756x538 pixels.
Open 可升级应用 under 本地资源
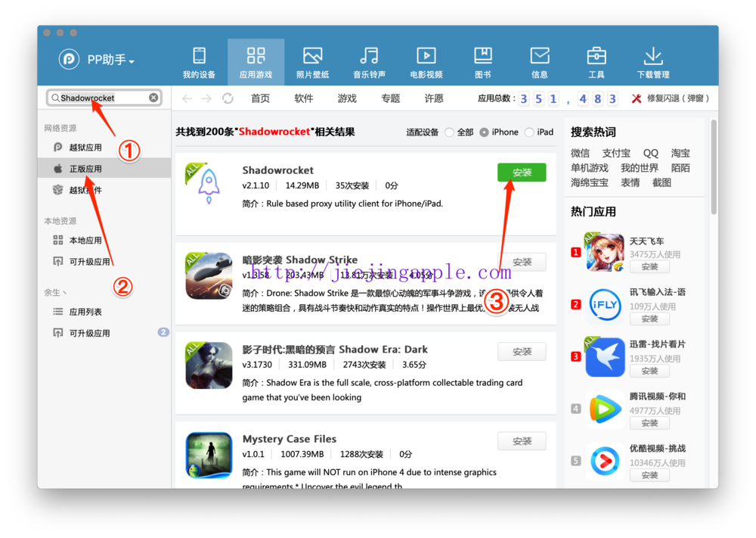pyautogui.click(x=104, y=262)
